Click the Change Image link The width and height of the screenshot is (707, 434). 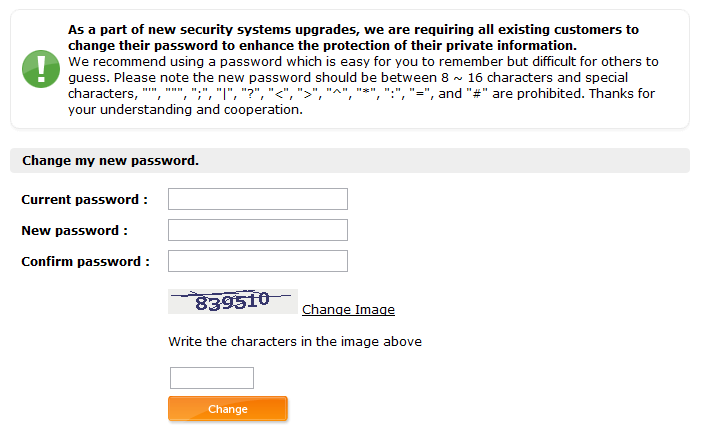pyautogui.click(x=349, y=310)
